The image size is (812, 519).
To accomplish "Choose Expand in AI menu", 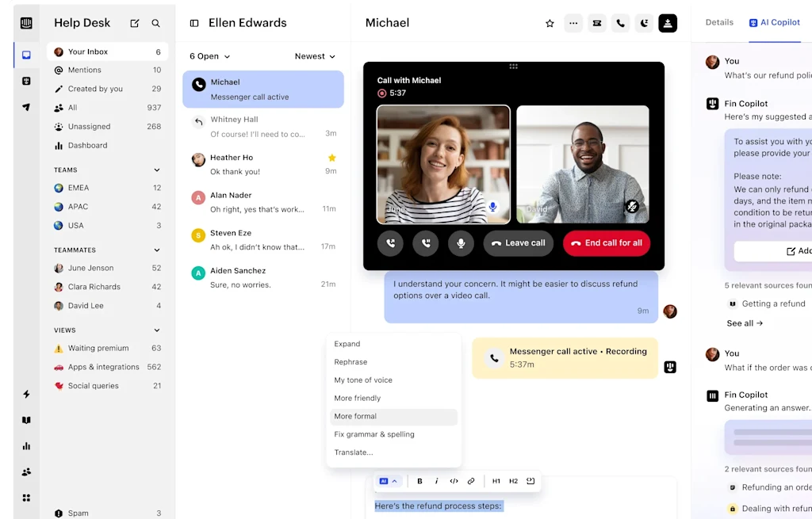I will 393,344.
